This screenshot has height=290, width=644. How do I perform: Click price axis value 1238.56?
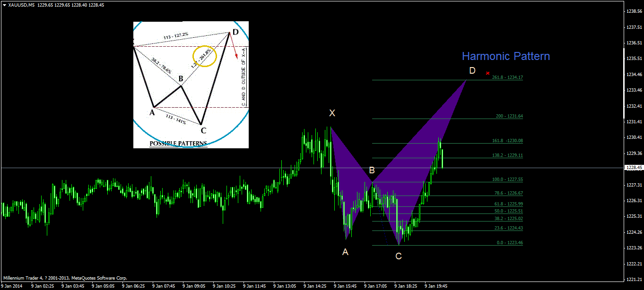(x=633, y=11)
